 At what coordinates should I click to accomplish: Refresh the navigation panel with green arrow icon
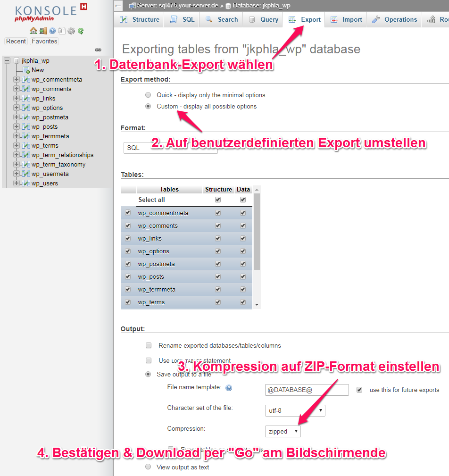point(80,30)
